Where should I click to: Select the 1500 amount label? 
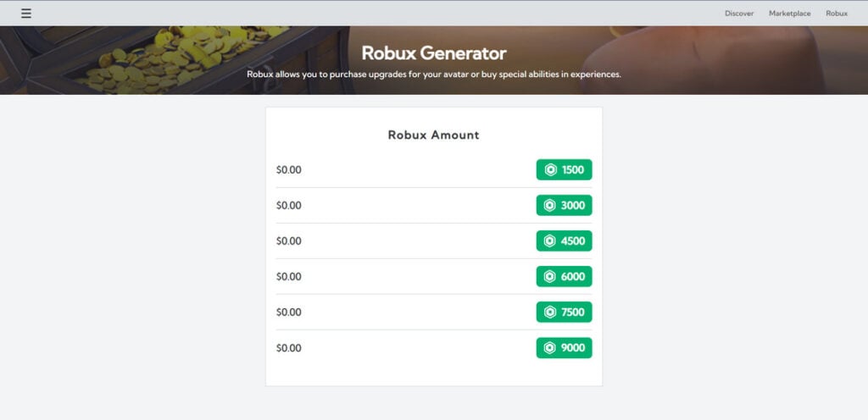(x=573, y=170)
